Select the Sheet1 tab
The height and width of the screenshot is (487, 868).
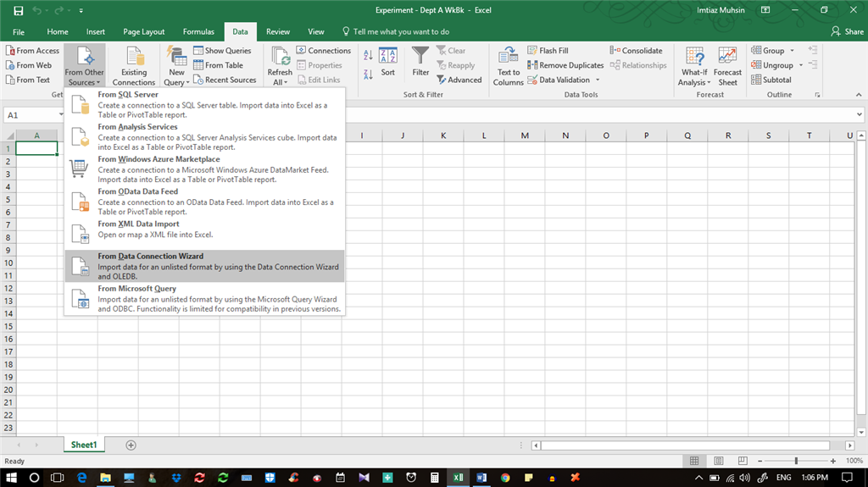click(x=84, y=445)
